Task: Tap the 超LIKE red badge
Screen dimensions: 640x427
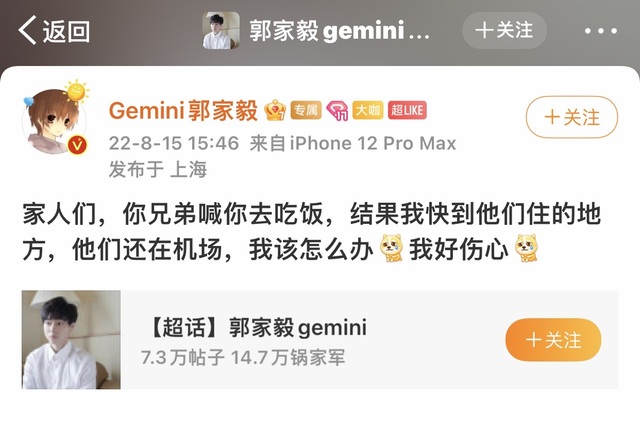Action: [407, 110]
